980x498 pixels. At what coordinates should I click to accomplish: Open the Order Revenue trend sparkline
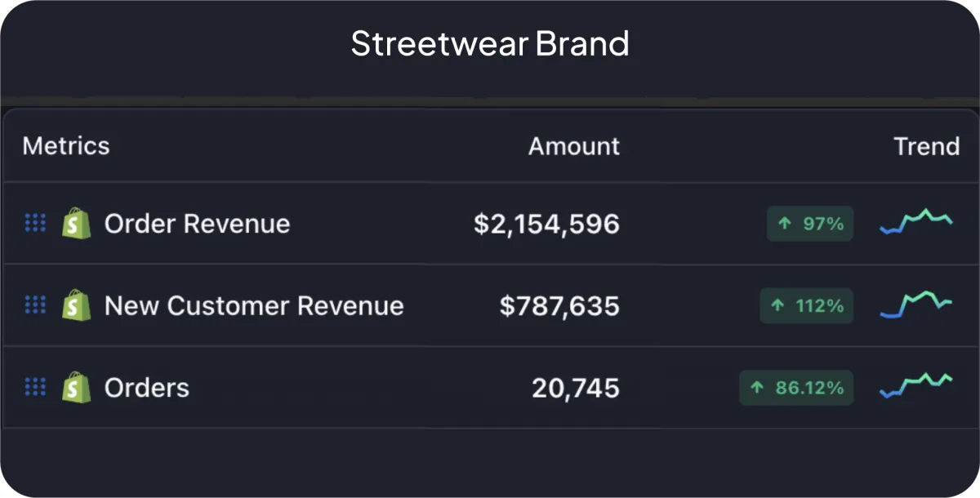coord(916,221)
